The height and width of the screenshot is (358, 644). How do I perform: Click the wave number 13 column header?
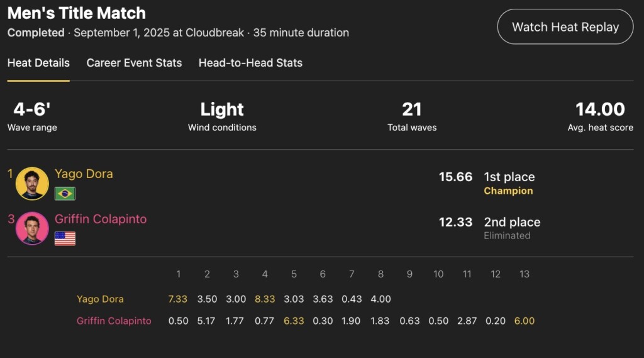tap(525, 274)
